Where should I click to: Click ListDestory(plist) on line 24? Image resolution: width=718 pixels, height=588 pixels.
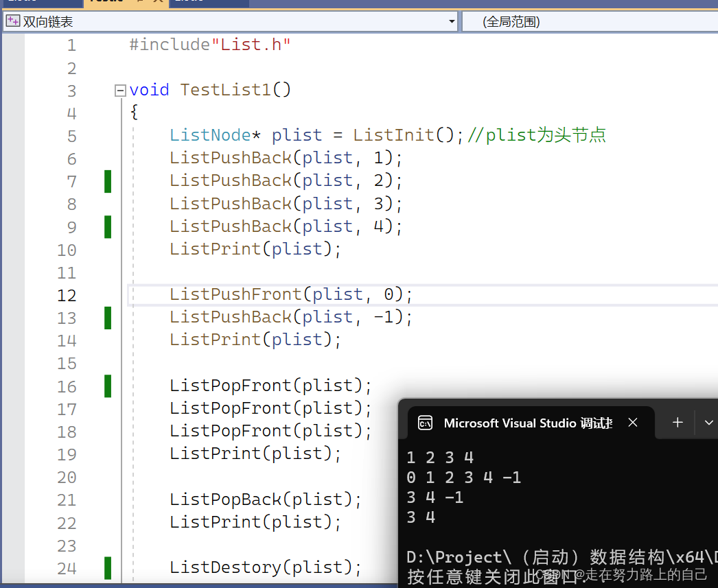265,567
